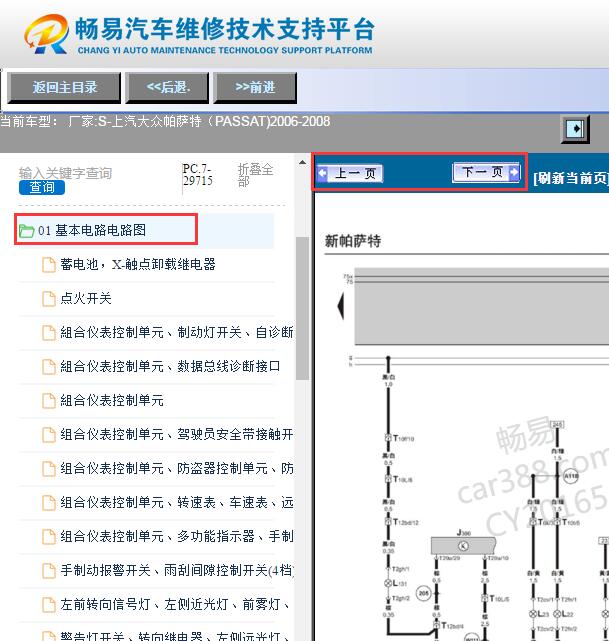Go back with the <<后退 button
The width and height of the screenshot is (609, 641).
[x=168, y=87]
